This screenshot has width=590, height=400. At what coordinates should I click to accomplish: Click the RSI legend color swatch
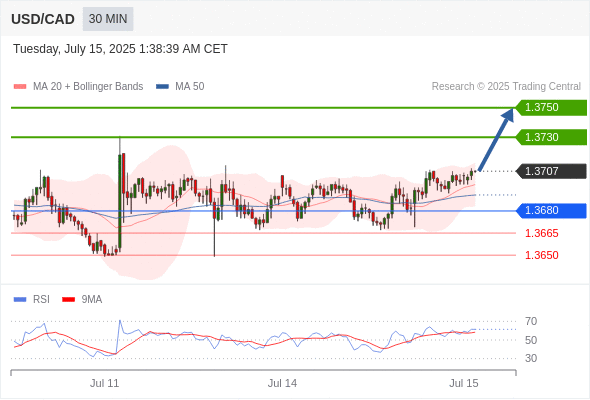[x=20, y=300]
